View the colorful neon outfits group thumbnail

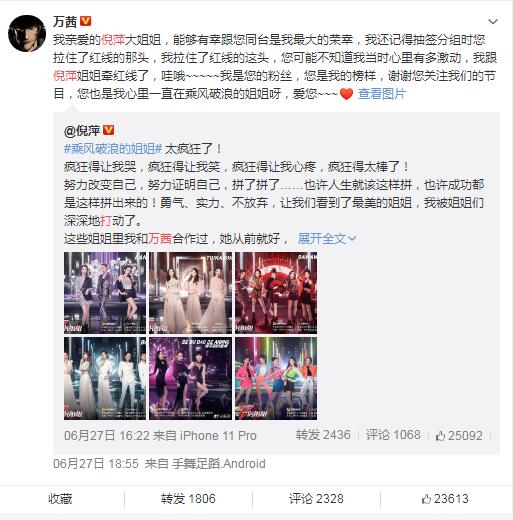(x=276, y=378)
